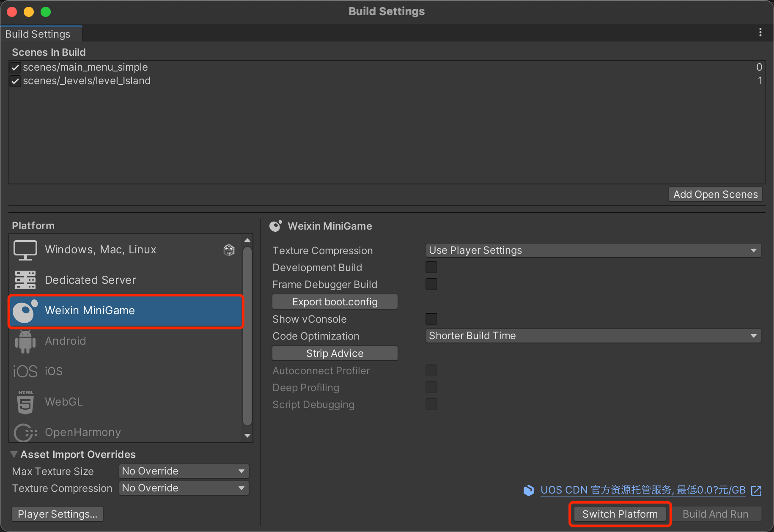Enable the Development Build checkbox
Viewport: 774px width, 532px height.
tap(431, 268)
